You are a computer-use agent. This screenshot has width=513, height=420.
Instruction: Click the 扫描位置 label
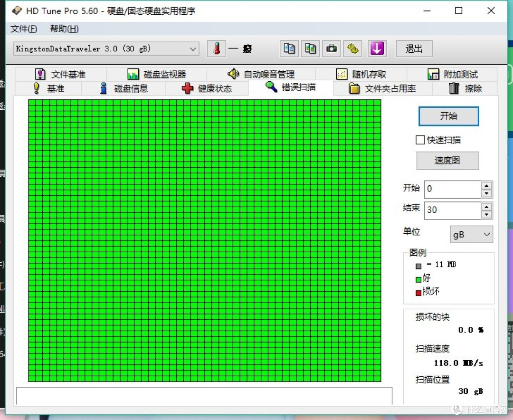(433, 380)
